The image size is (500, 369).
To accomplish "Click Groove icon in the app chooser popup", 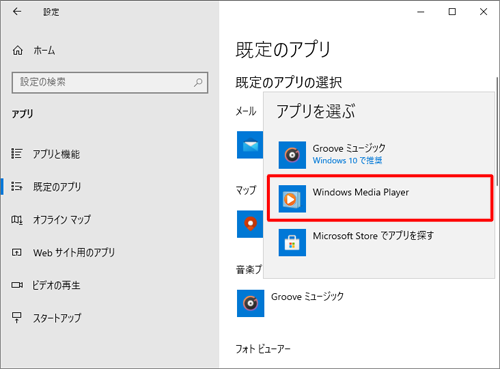I will click(292, 155).
